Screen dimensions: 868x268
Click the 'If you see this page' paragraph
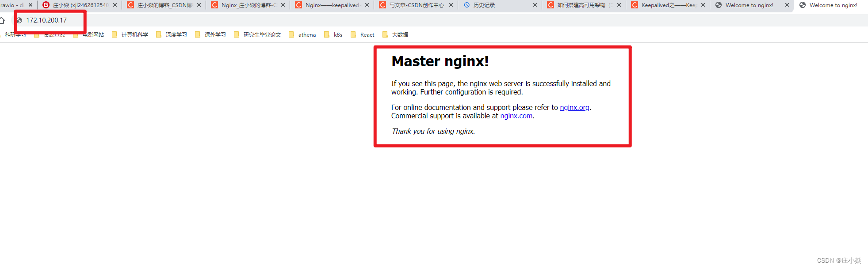point(501,88)
